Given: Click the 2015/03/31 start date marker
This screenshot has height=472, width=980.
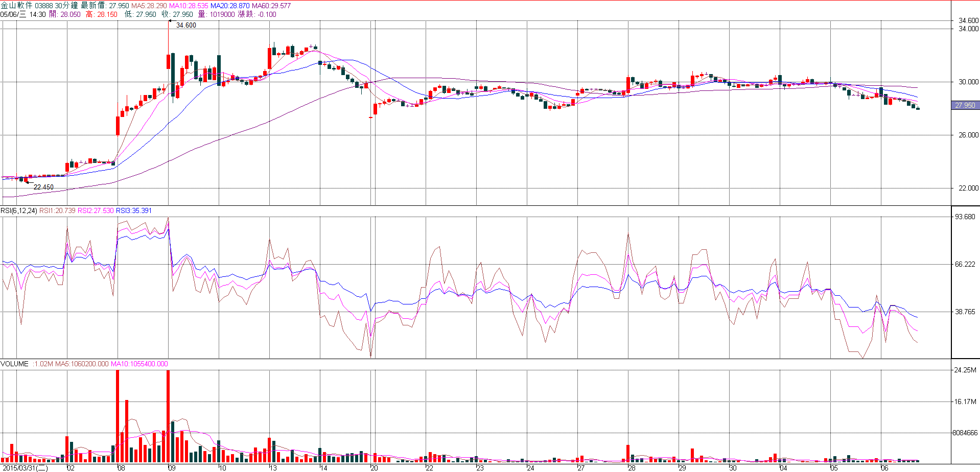Looking at the screenshot, I should pos(25,468).
